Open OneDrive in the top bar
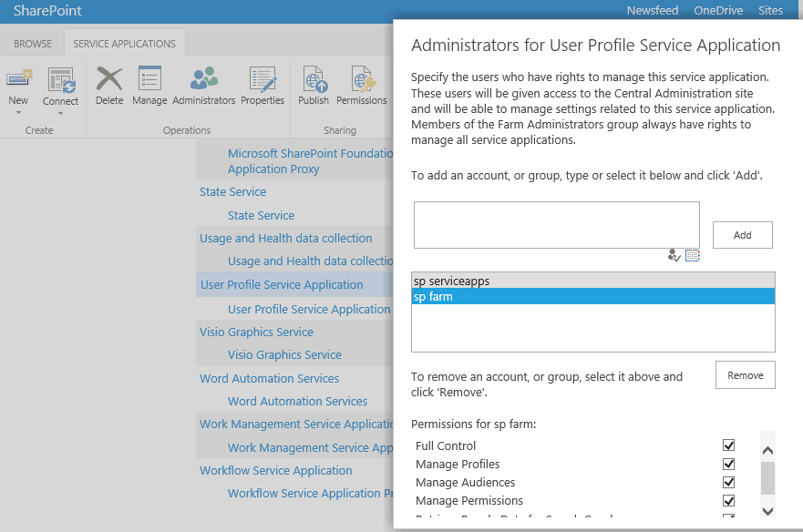 pyautogui.click(x=718, y=11)
